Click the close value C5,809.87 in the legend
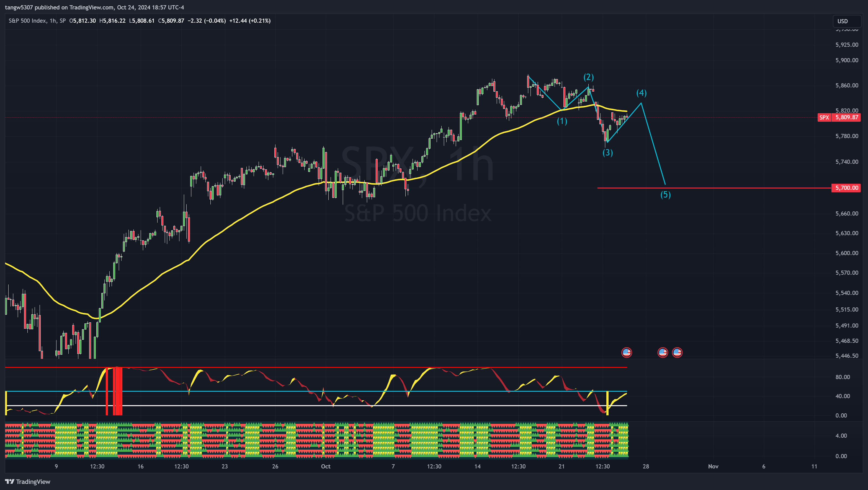The image size is (868, 490). 171,21
